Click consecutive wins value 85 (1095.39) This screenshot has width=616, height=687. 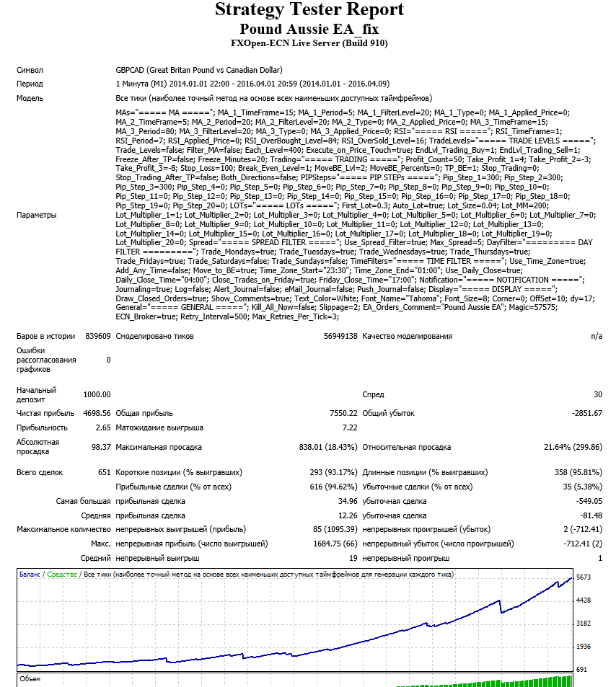coord(335,529)
